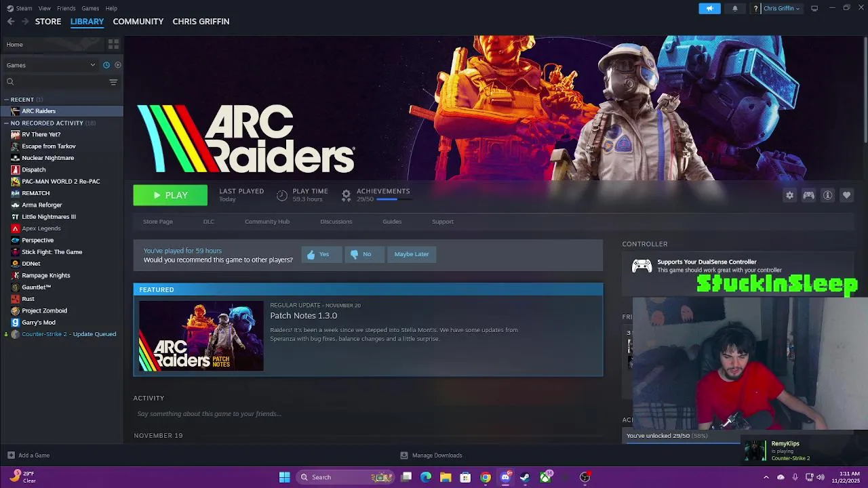The width and height of the screenshot is (868, 488).
Task: Open the View menu
Action: pos(44,8)
